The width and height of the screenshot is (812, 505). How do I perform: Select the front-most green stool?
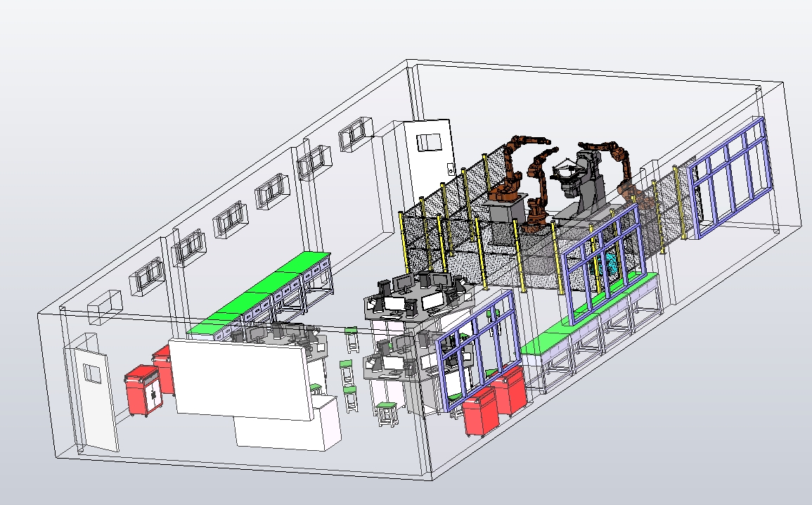click(386, 413)
